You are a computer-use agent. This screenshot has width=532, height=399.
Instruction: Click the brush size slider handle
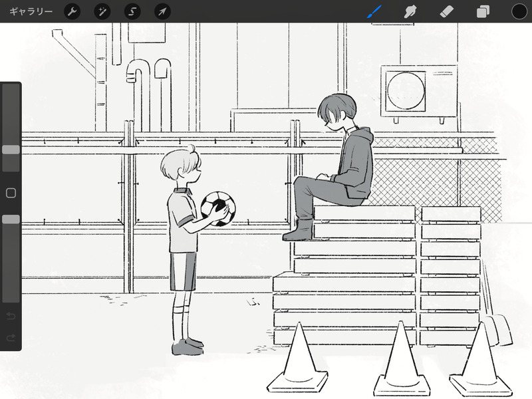[x=11, y=150]
